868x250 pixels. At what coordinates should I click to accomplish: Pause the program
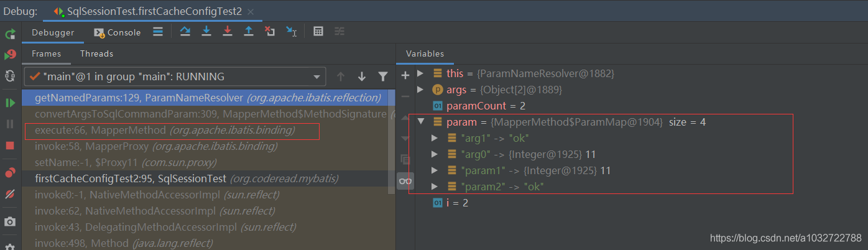10,124
